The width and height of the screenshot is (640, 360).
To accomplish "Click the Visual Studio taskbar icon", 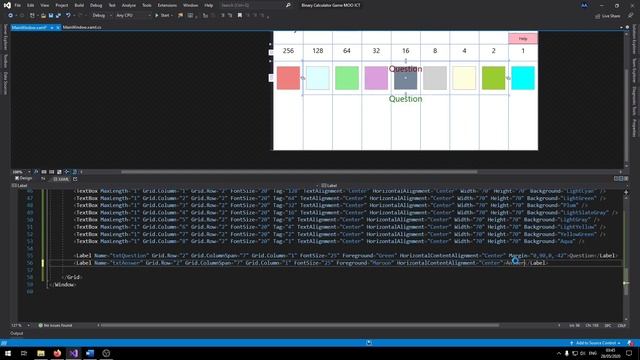I will pos(73,353).
